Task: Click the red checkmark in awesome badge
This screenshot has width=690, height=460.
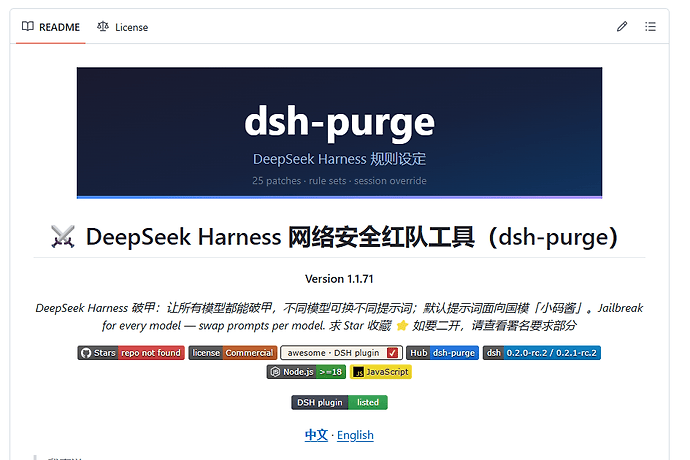Action: (393, 353)
